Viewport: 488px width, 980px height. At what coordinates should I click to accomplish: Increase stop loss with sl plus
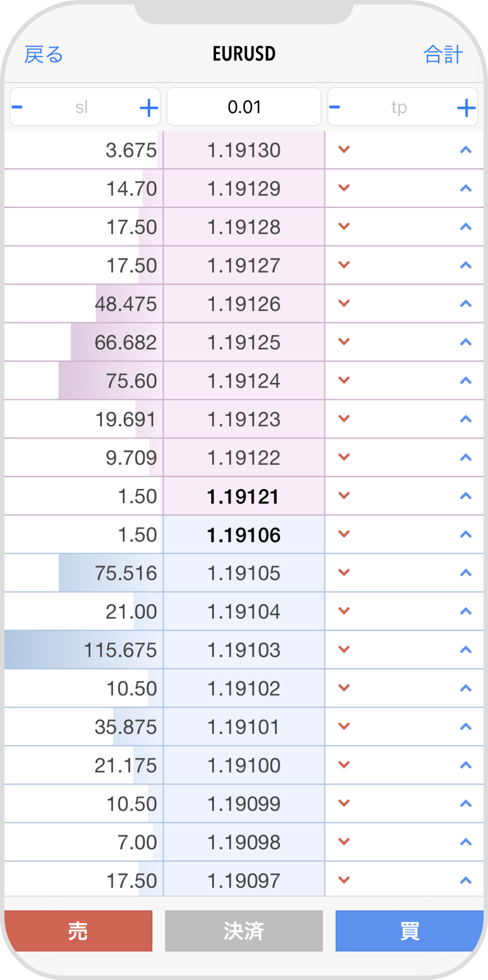coord(149,108)
